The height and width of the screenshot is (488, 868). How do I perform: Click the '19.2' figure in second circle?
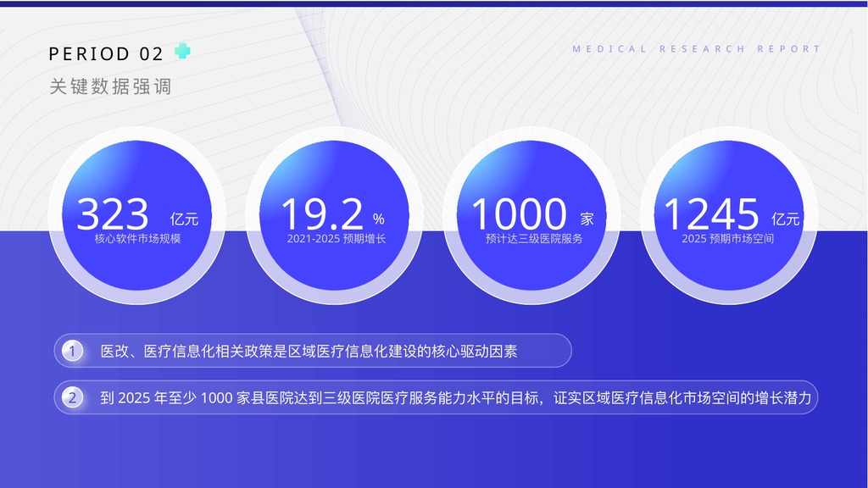(322, 214)
